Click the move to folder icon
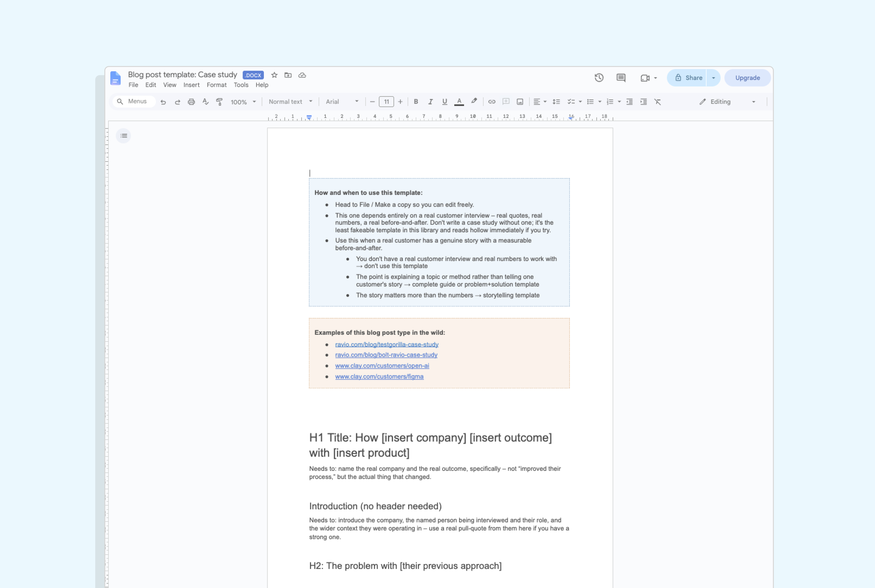Viewport: 875px width, 588px height. (288, 75)
